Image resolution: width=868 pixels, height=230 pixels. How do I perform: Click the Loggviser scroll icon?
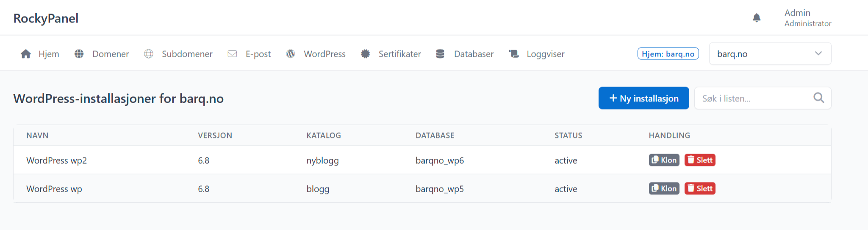[514, 54]
